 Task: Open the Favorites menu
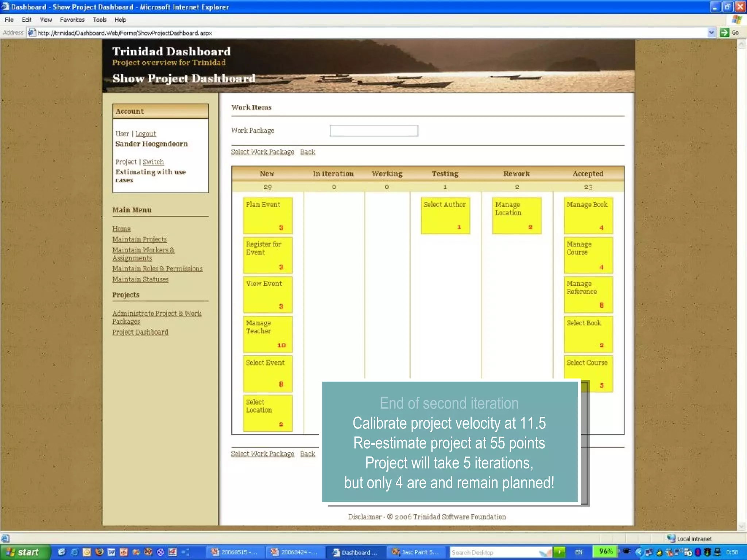pyautogui.click(x=72, y=20)
